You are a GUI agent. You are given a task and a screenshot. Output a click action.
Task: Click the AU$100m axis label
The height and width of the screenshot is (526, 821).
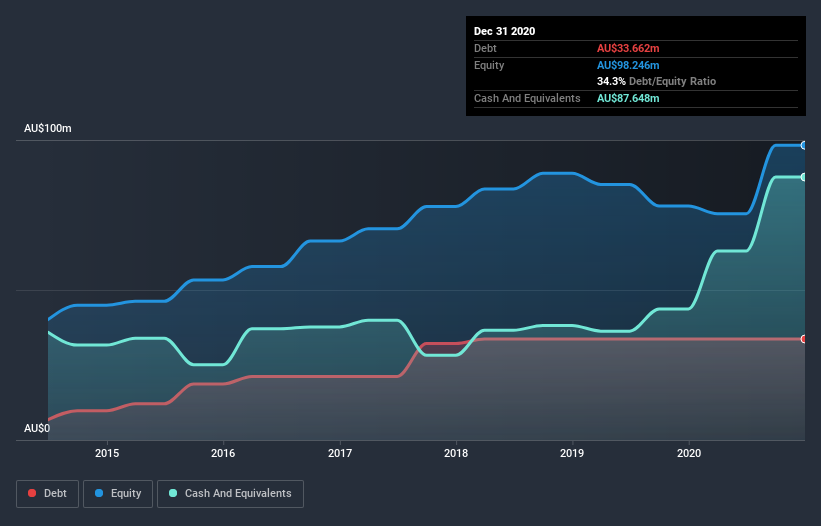pyautogui.click(x=48, y=128)
